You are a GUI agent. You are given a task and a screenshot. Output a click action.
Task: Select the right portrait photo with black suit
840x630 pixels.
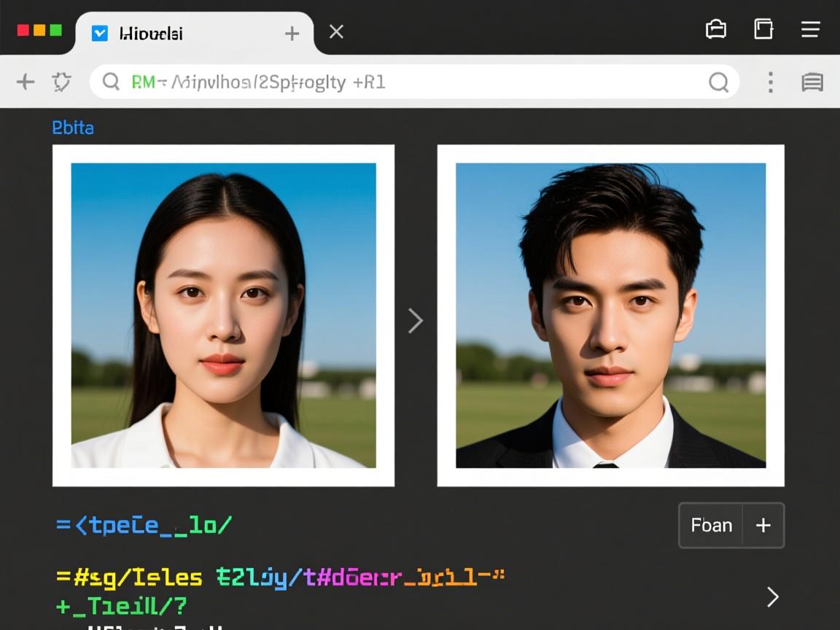pos(610,315)
